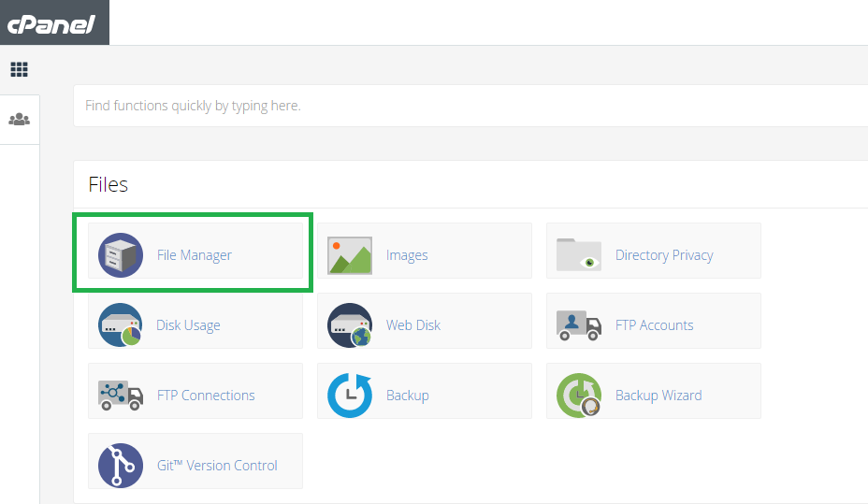
Task: Open the Directory Privacy folder icon
Action: (x=579, y=254)
